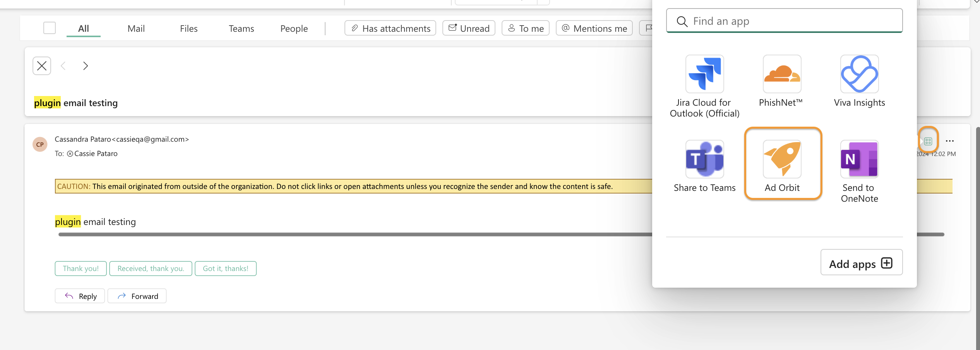Image resolution: width=980 pixels, height=350 pixels.
Task: Click recipient Cassie Pataro name
Action: coord(96,154)
